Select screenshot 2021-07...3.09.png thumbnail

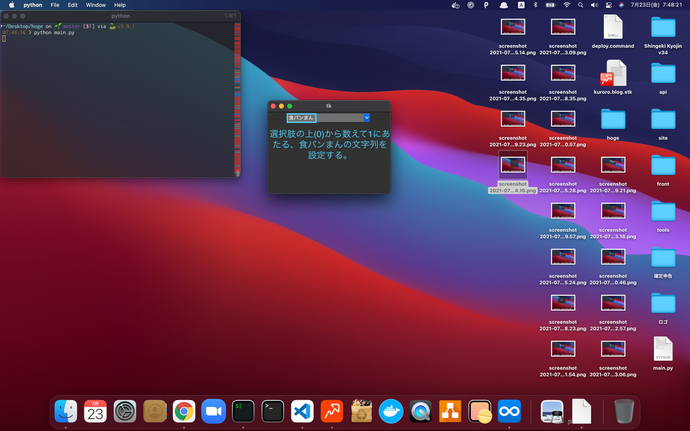click(x=563, y=27)
